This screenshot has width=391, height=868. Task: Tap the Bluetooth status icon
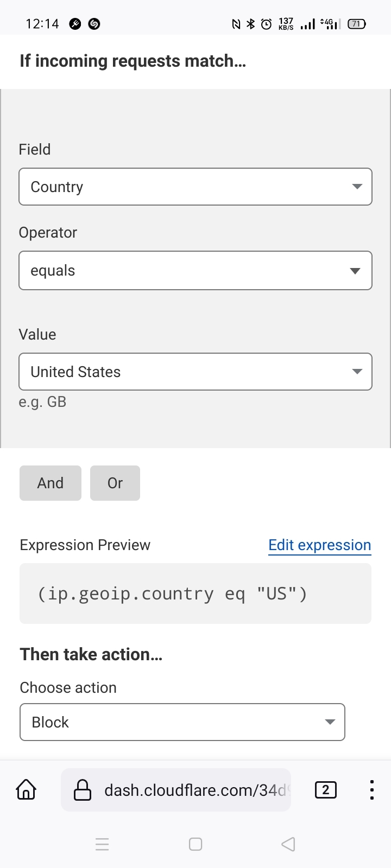click(x=250, y=24)
